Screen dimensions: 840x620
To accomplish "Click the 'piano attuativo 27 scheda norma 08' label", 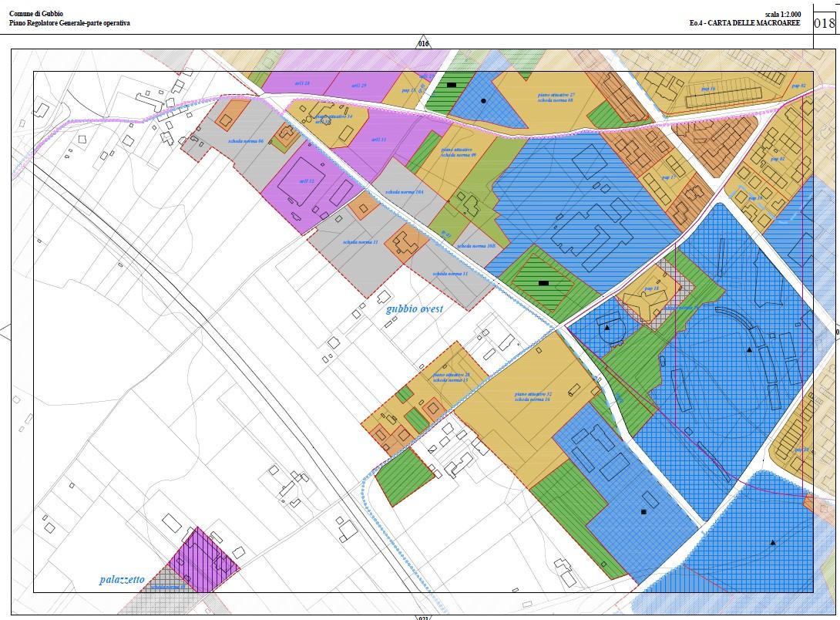I will 556,96.
